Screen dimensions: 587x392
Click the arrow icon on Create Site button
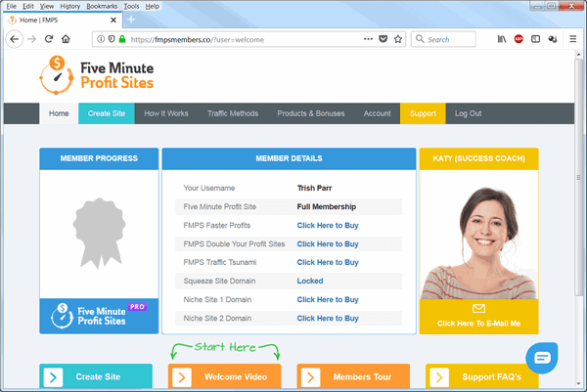pos(53,377)
